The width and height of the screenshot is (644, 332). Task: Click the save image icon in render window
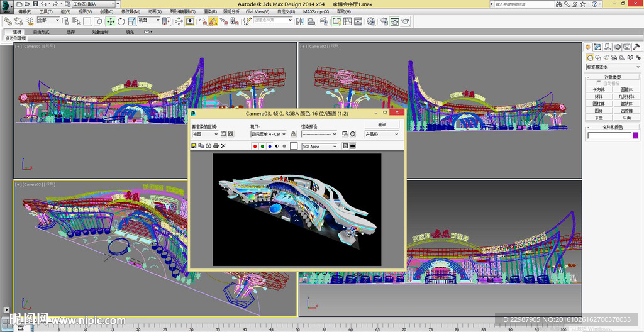click(x=194, y=146)
